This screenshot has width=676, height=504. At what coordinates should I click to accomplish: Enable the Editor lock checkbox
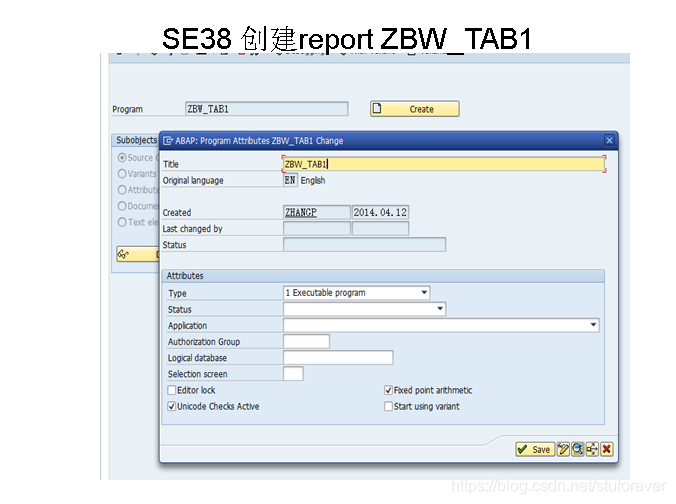coord(172,390)
